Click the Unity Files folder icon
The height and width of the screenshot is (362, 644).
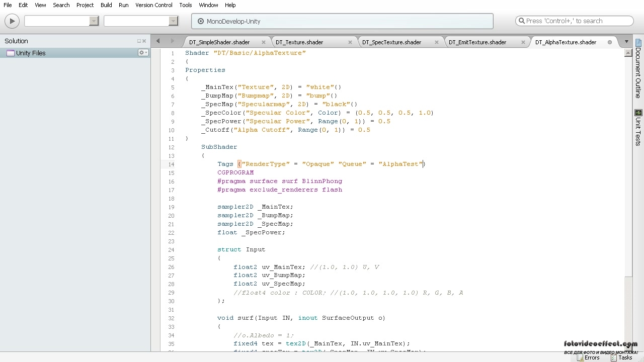click(10, 53)
